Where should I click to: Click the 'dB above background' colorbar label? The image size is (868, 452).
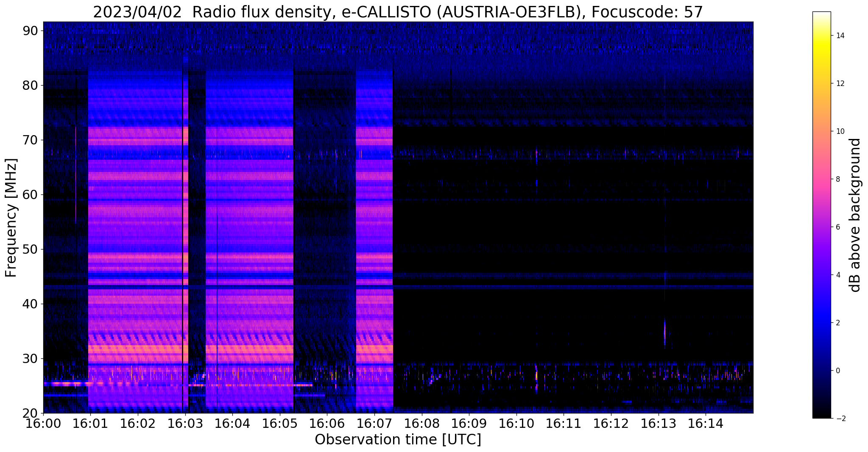(x=855, y=215)
